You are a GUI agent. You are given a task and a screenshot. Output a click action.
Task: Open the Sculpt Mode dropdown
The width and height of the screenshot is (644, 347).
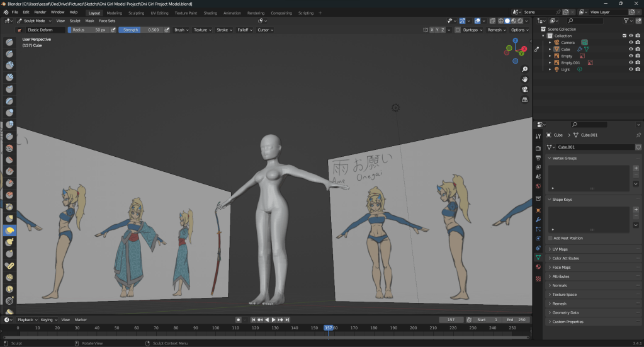coord(35,21)
